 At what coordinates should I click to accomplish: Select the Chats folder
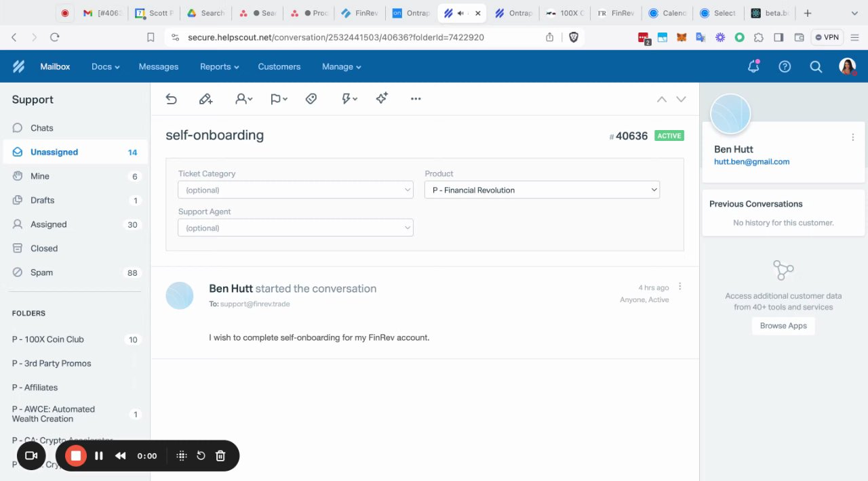(75, 128)
